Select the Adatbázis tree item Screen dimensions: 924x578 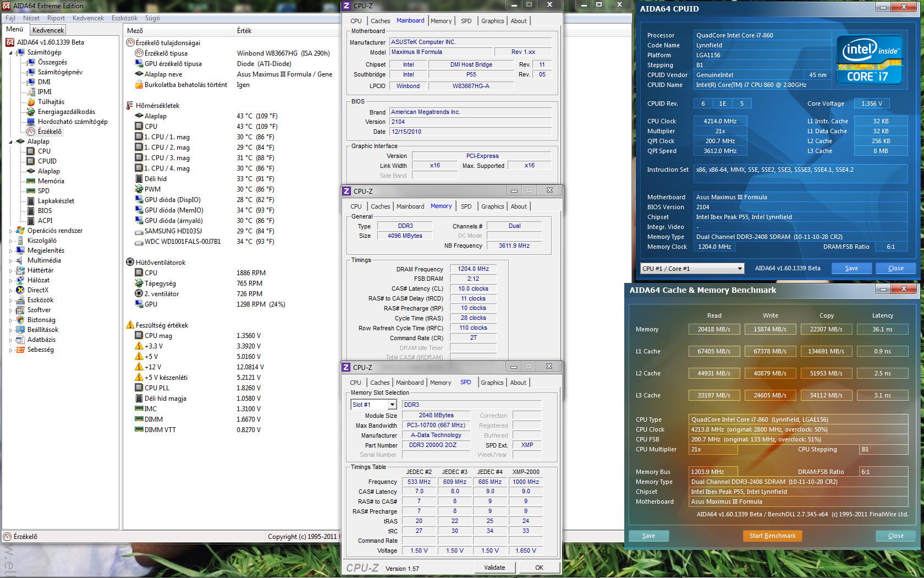41,340
